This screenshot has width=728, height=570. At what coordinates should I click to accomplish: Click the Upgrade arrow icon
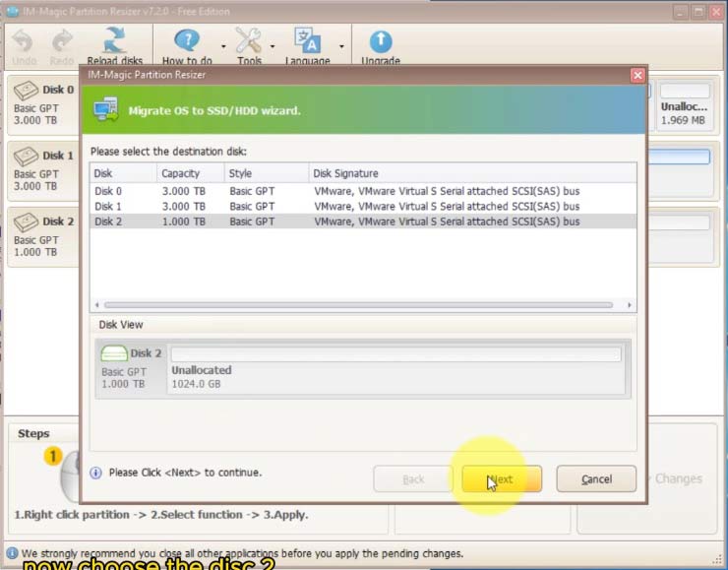[381, 41]
